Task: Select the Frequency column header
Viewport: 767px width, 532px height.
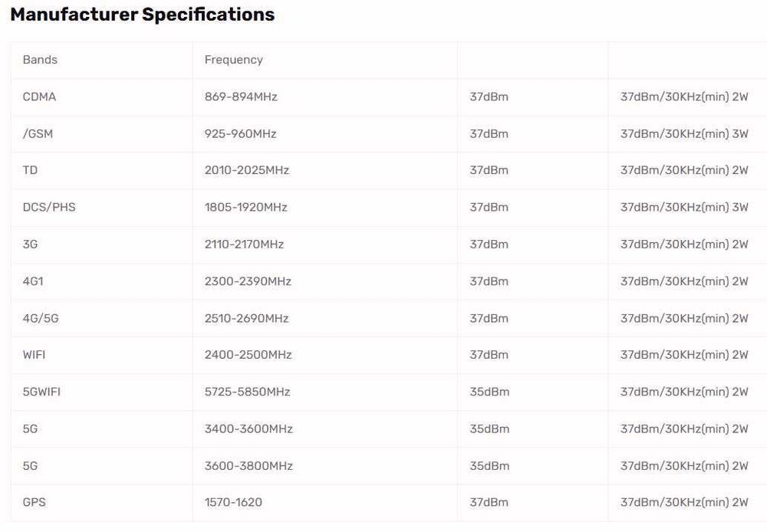Action: pos(233,60)
